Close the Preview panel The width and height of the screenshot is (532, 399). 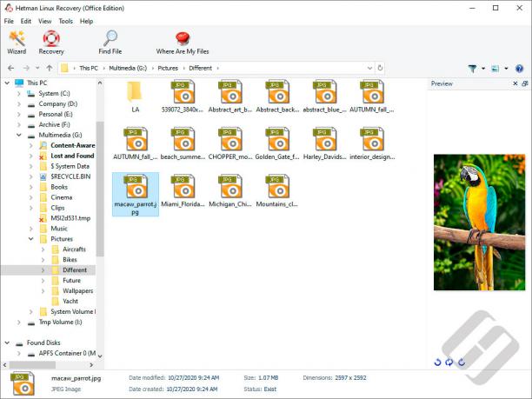pyautogui.click(x=515, y=83)
